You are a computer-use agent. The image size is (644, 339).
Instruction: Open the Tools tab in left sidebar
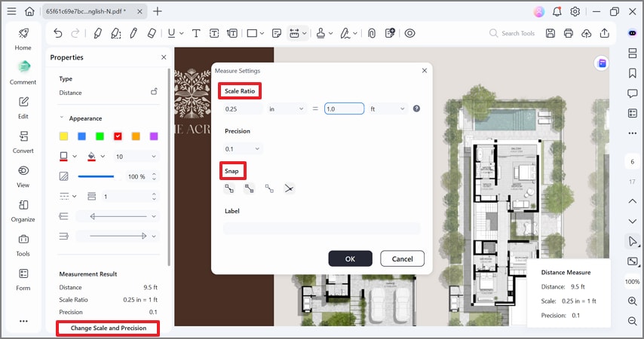pos(23,245)
